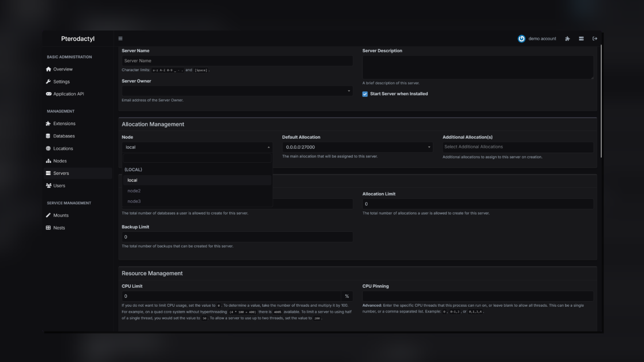This screenshot has width=644, height=362.
Task: Click the server list icon in top bar
Action: pyautogui.click(x=581, y=39)
